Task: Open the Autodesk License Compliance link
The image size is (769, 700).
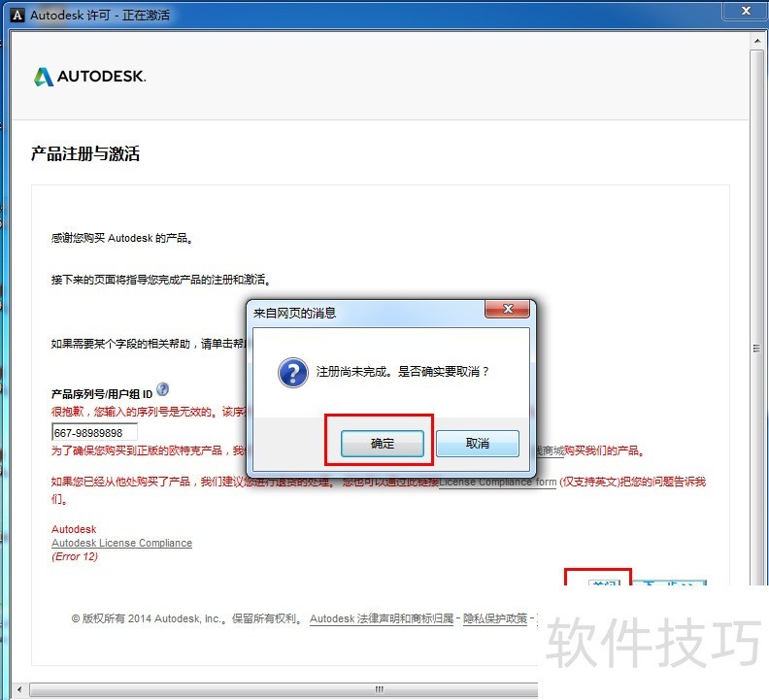Action: click(121, 543)
